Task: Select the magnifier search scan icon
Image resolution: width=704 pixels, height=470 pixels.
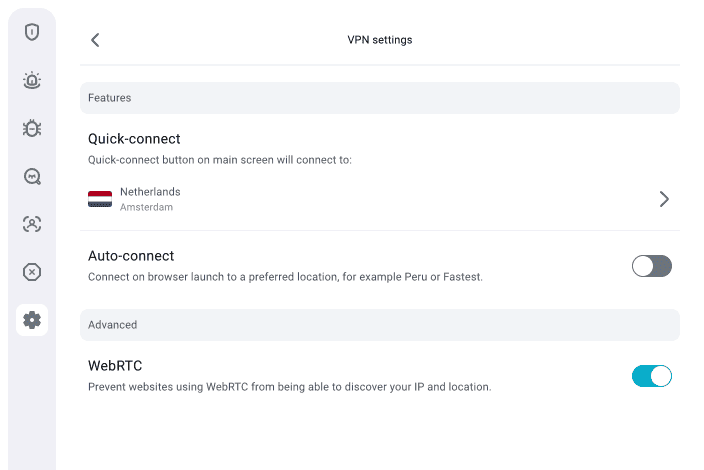Action: (x=32, y=176)
